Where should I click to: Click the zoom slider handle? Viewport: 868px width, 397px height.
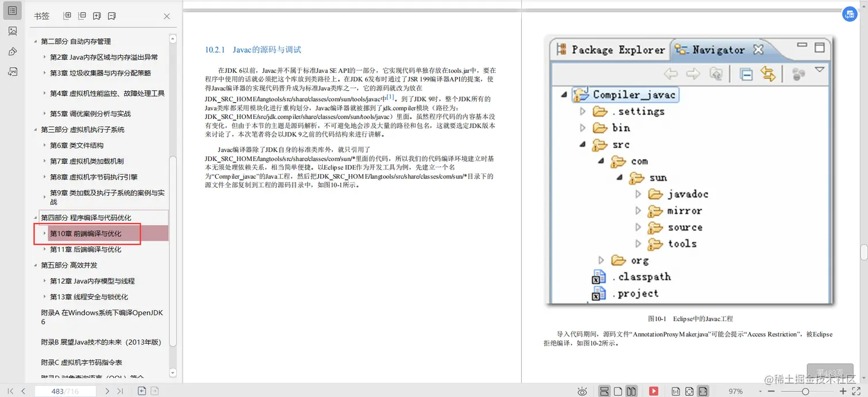coord(805,391)
